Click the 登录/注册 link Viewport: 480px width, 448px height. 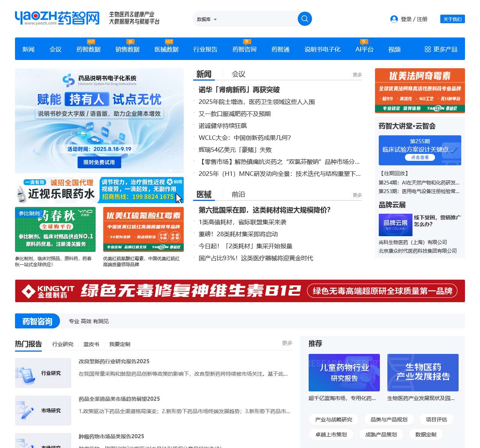414,19
